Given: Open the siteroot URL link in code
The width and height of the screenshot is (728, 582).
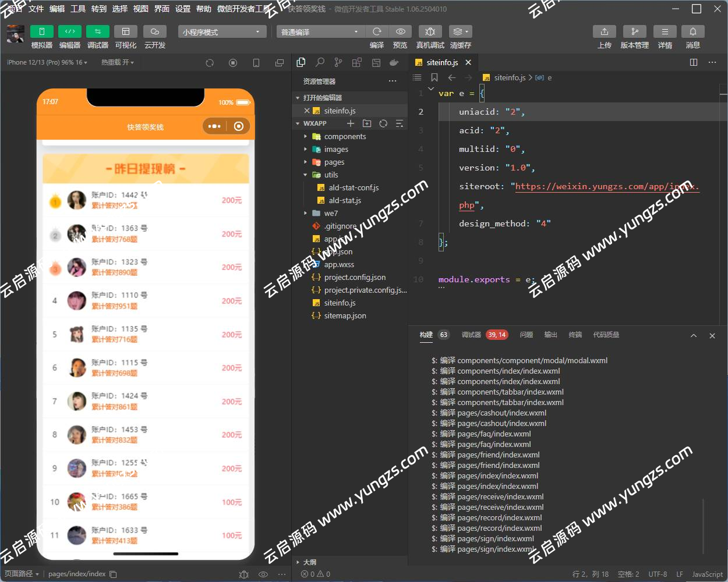Looking at the screenshot, I should click(x=606, y=187).
